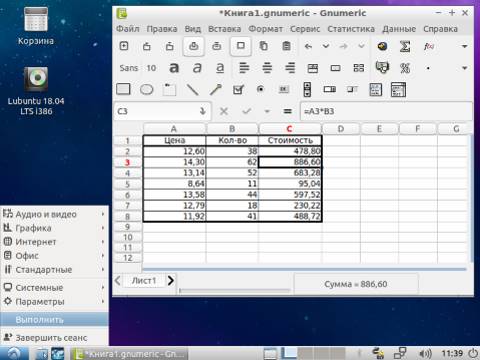
Task: Expand the undo history dropdown arrow
Action: pos(326,46)
